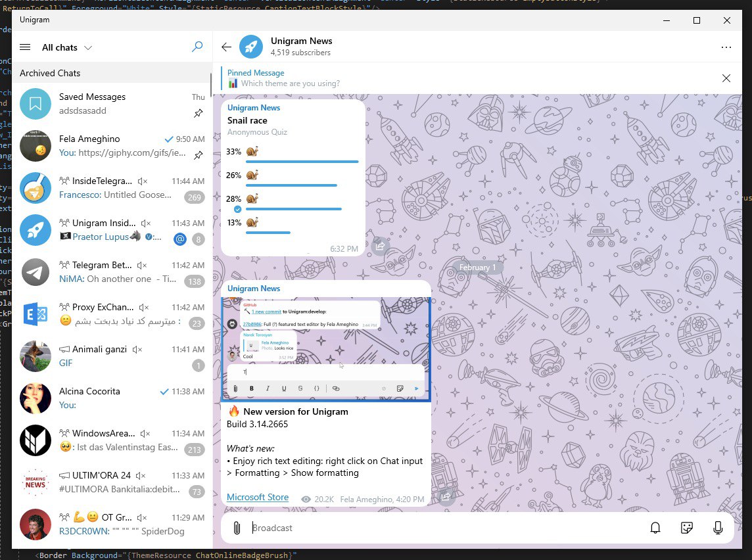
Task: Click the ULTIM'ORA Breaking News avatar
Action: (x=35, y=483)
